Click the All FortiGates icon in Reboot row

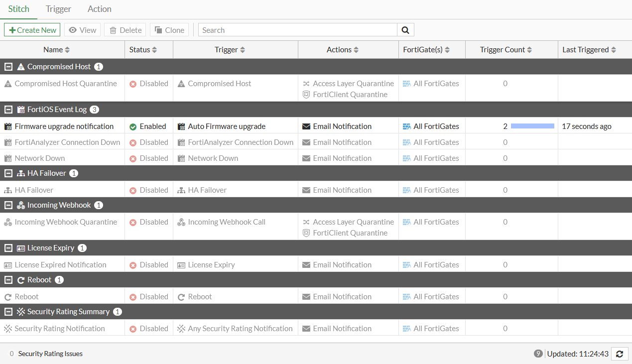(x=407, y=297)
